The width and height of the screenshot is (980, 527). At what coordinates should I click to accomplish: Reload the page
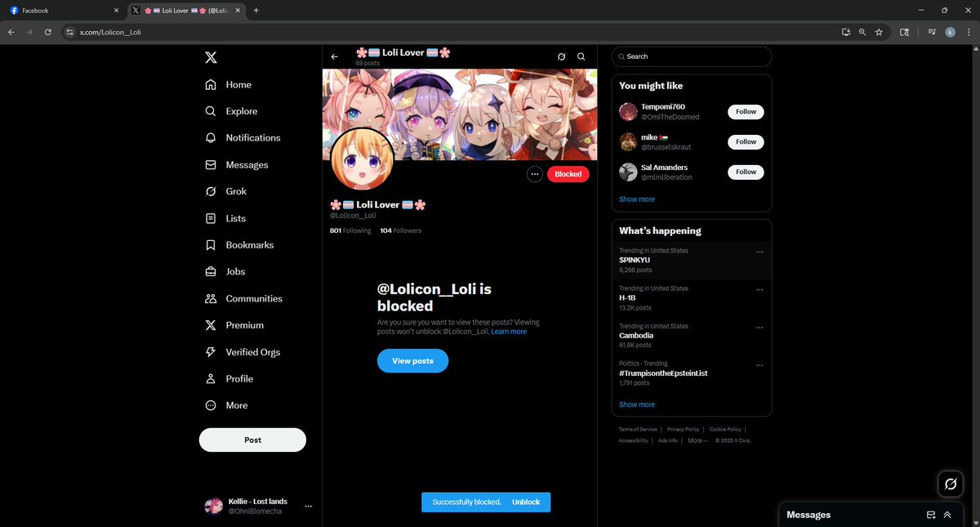48,32
